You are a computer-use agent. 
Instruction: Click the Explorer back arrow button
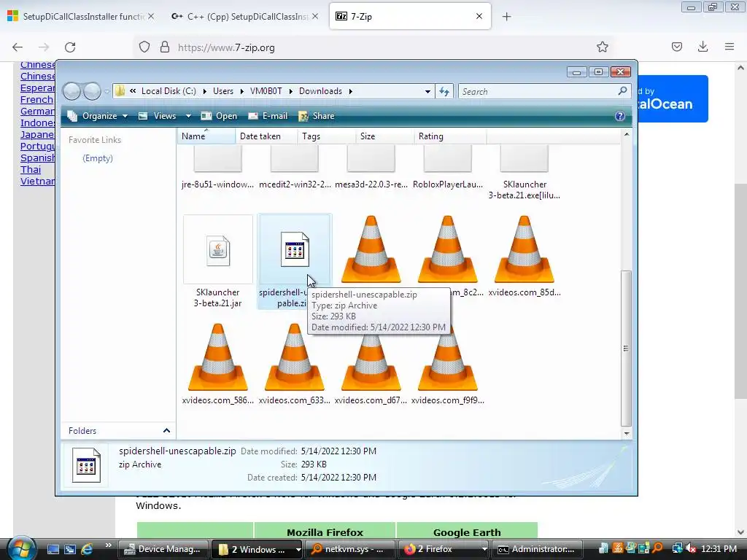tap(71, 91)
